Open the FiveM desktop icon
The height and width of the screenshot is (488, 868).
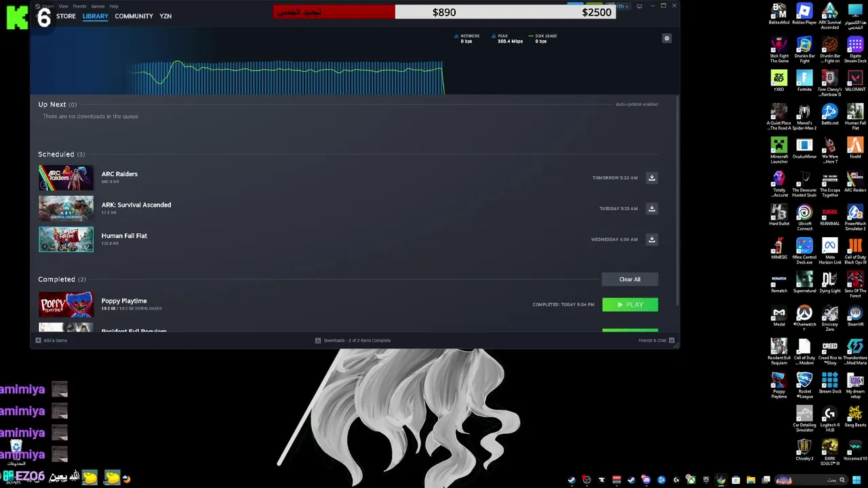click(855, 148)
